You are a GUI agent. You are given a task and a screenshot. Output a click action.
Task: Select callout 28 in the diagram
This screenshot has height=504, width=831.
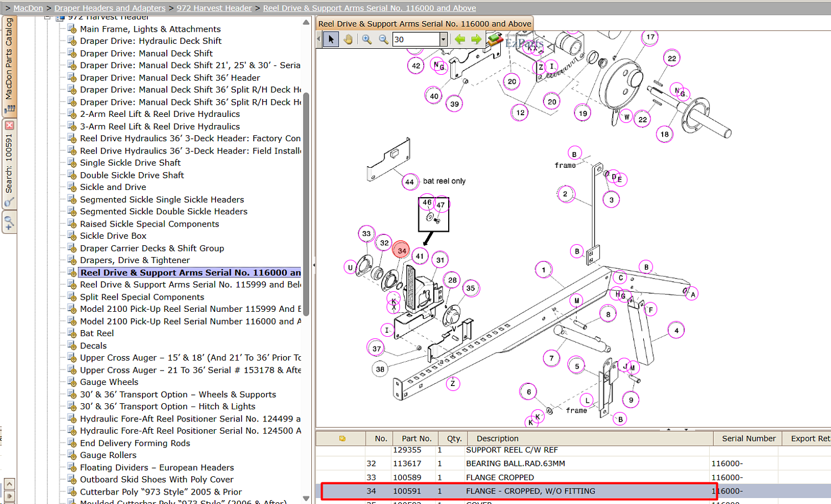tap(453, 280)
